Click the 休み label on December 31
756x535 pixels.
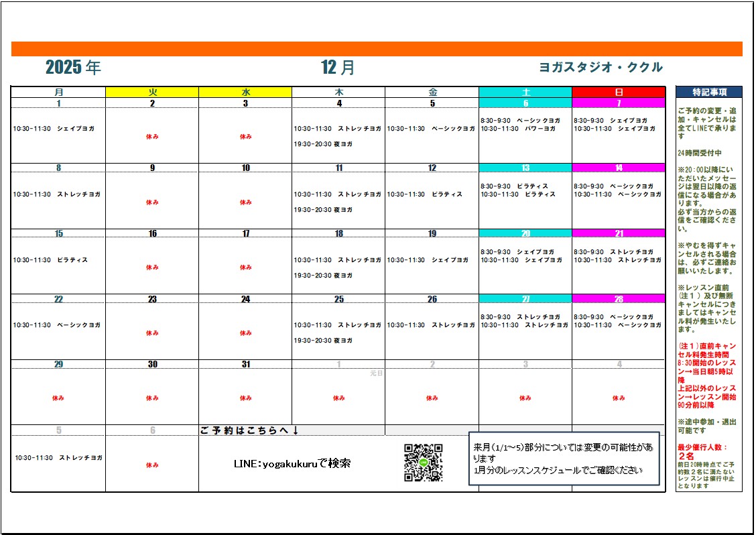pos(245,398)
